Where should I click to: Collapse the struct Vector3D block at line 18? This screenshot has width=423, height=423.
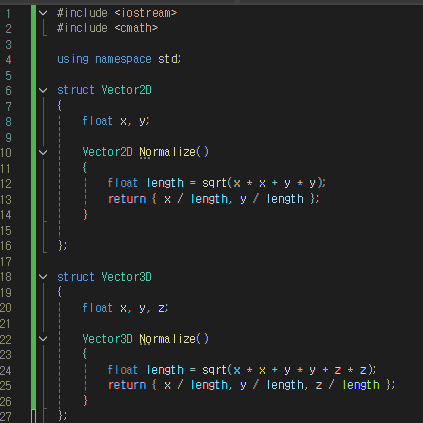pyautogui.click(x=43, y=277)
